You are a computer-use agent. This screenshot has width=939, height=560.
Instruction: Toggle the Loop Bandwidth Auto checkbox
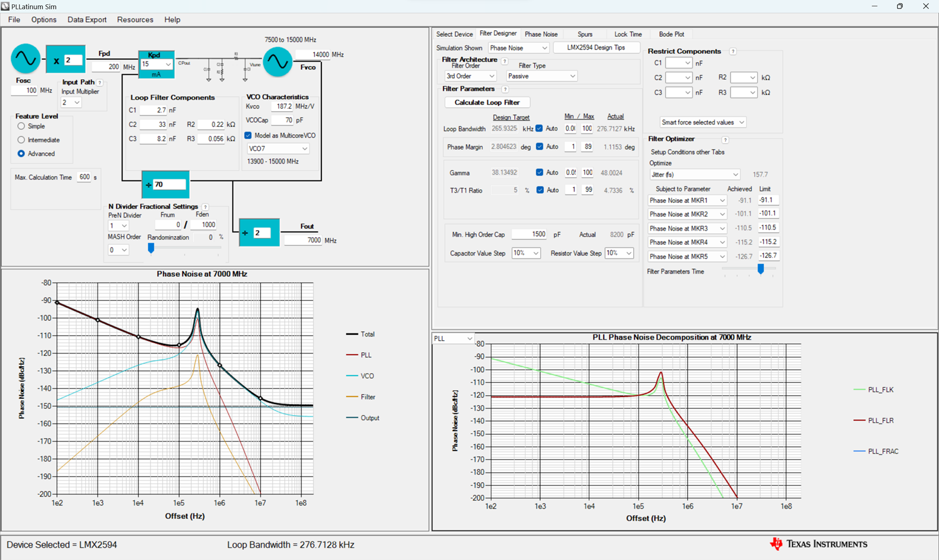pos(539,129)
